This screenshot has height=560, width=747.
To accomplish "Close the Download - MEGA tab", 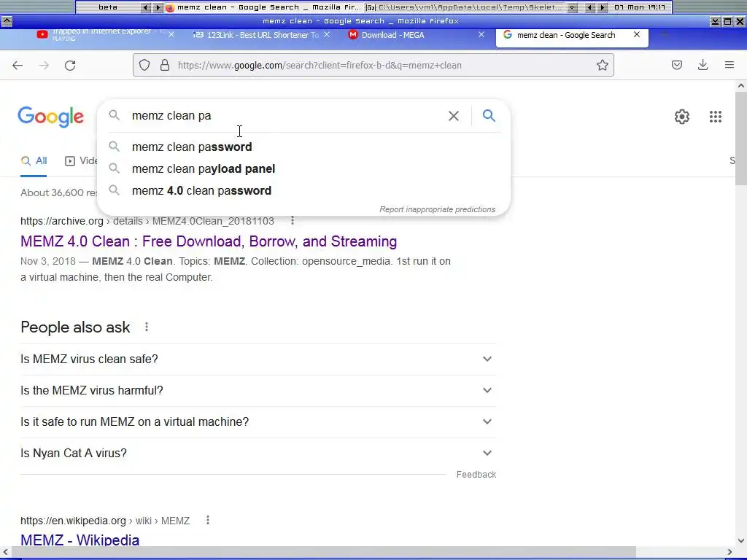I will pyautogui.click(x=481, y=35).
